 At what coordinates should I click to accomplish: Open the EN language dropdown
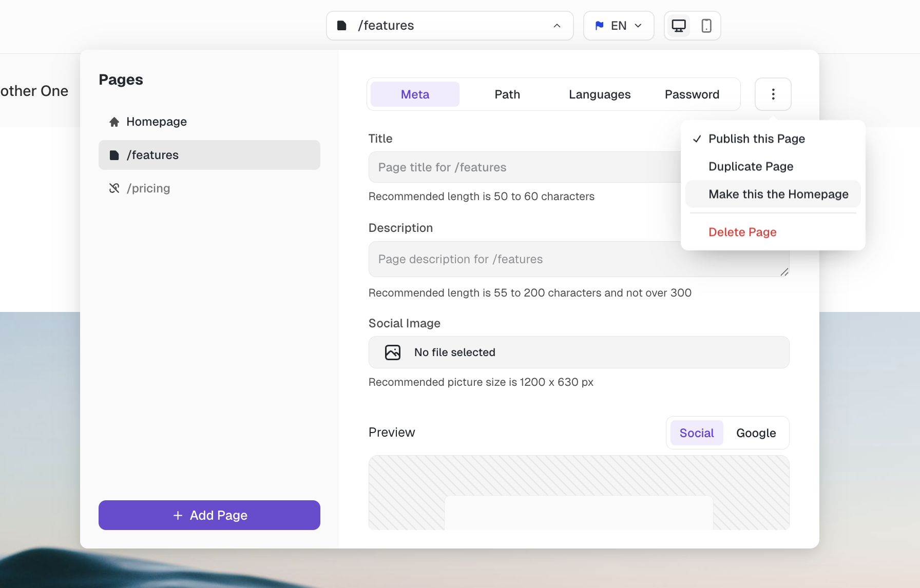point(619,26)
